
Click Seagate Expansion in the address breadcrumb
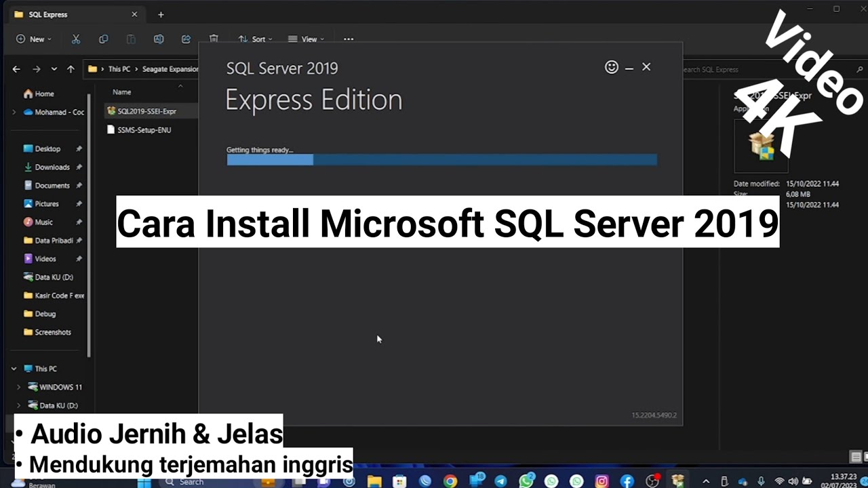coord(172,69)
